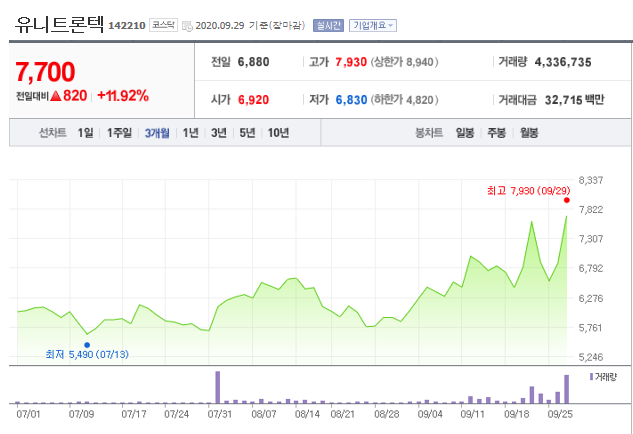
Task: Open the 기업개요 dropdown
Action: pyautogui.click(x=373, y=25)
